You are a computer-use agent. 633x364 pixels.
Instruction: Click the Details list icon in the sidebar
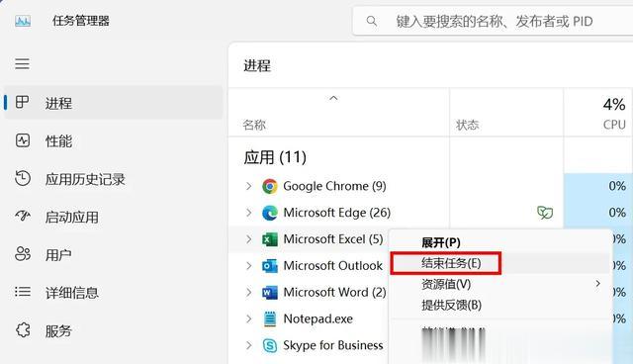23,292
